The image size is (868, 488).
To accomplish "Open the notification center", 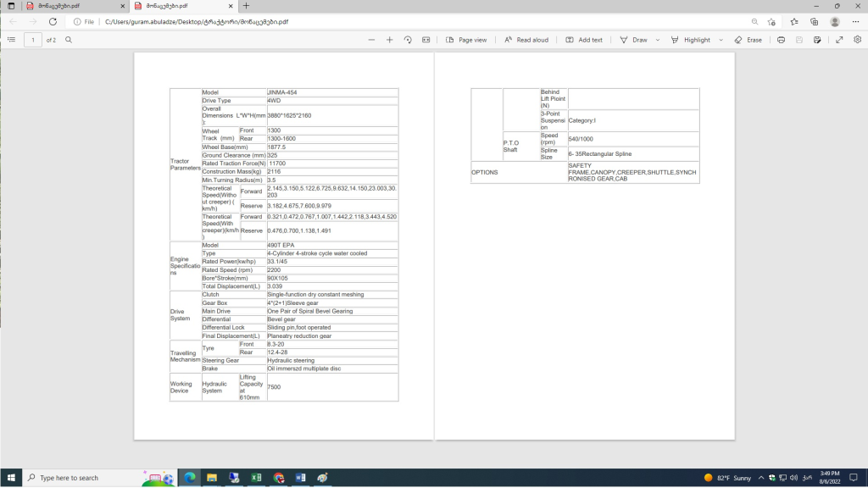I will (854, 478).
